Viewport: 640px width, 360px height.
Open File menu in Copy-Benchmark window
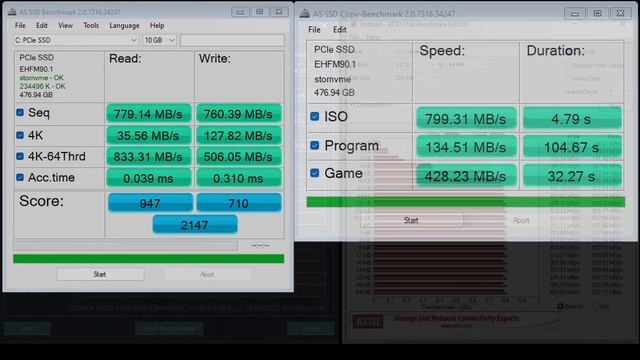tap(314, 29)
